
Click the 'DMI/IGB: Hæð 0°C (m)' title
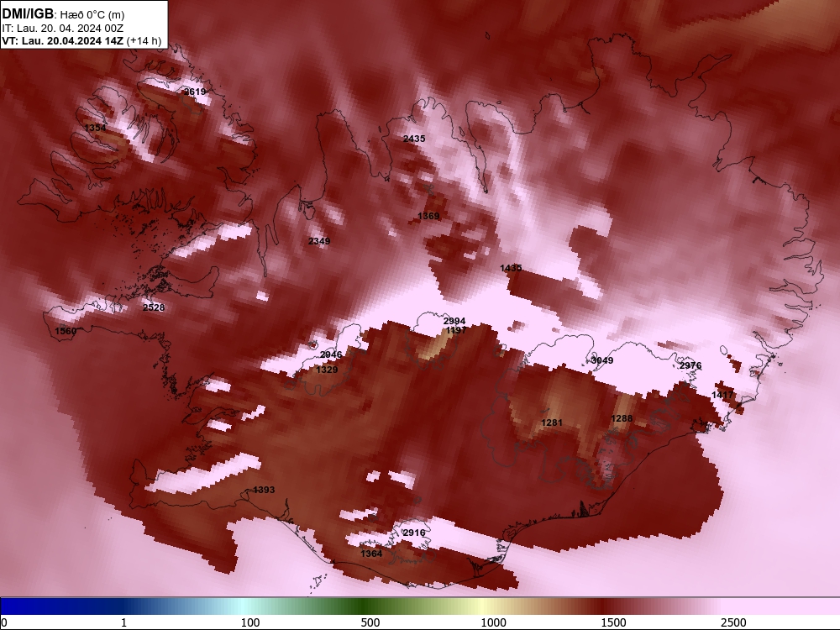click(63, 14)
